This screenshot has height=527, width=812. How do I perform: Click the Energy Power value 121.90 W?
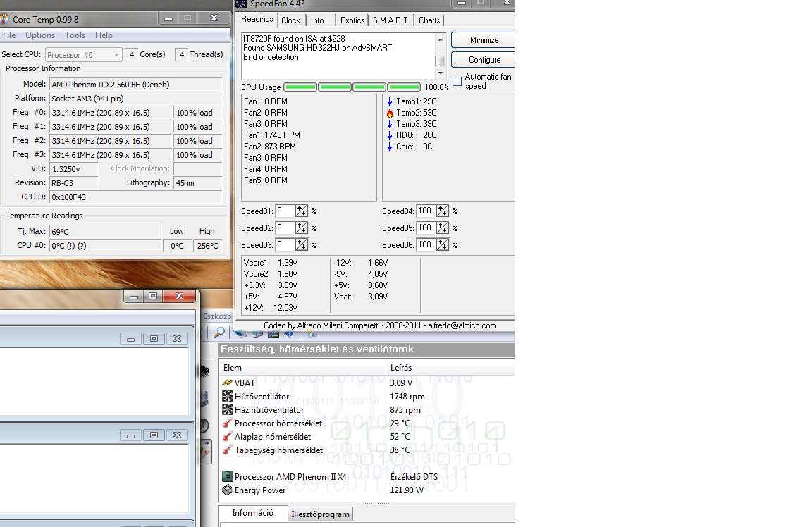(x=407, y=490)
